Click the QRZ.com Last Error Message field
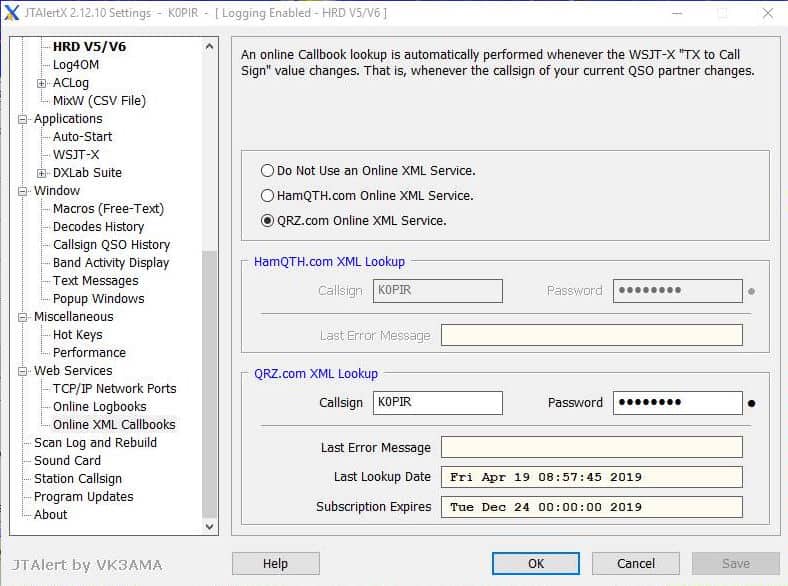Viewport: 788px width, 586px height. pyautogui.click(x=592, y=447)
